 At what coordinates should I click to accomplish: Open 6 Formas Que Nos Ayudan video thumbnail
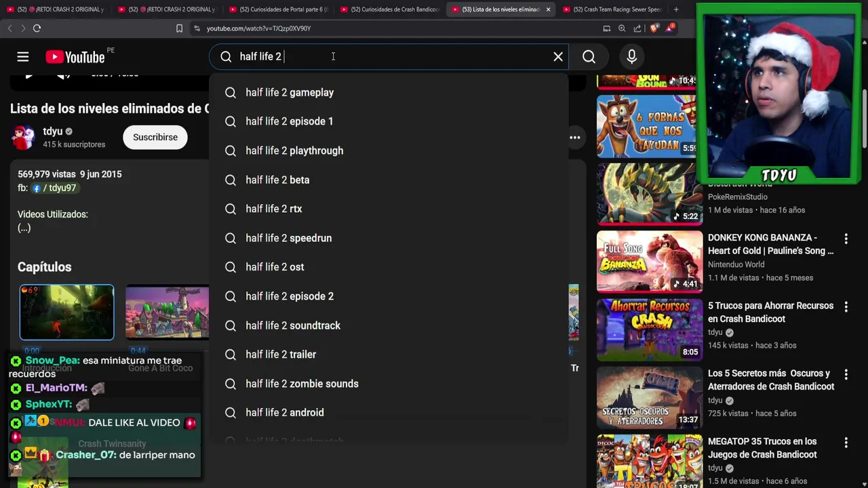coord(650,126)
